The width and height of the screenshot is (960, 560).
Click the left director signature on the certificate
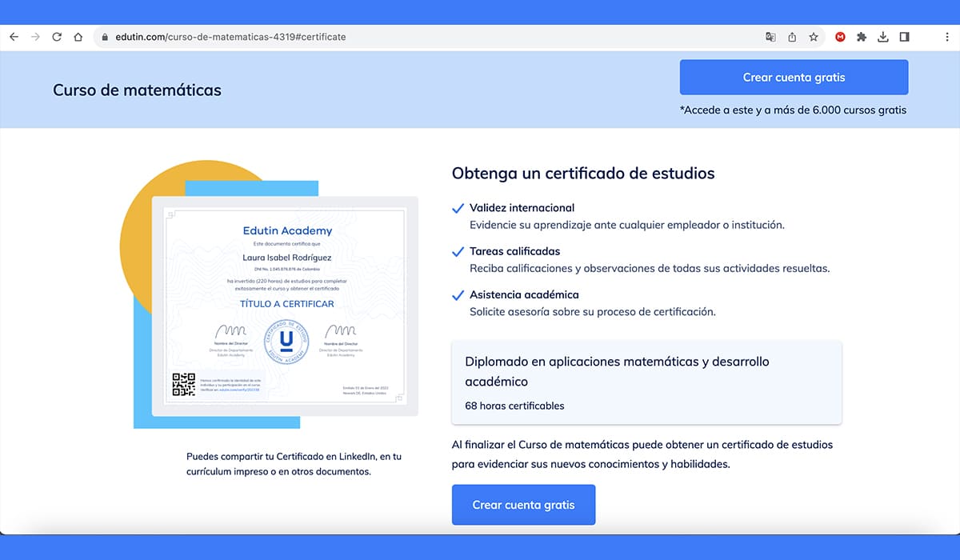click(231, 330)
